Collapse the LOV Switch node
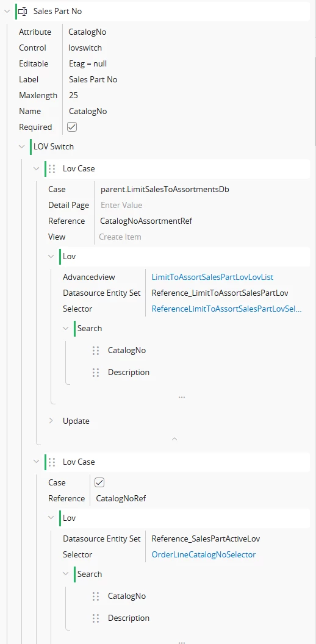 pyautogui.click(x=22, y=146)
